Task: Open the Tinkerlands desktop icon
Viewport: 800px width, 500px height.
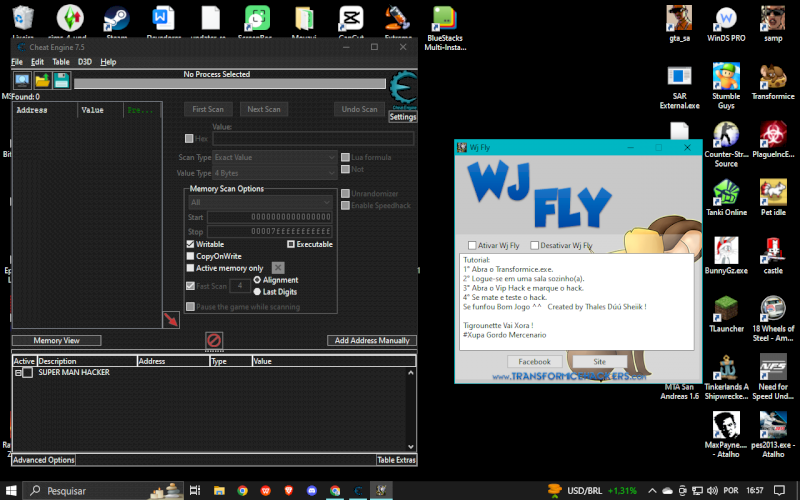Action: [x=726, y=378]
